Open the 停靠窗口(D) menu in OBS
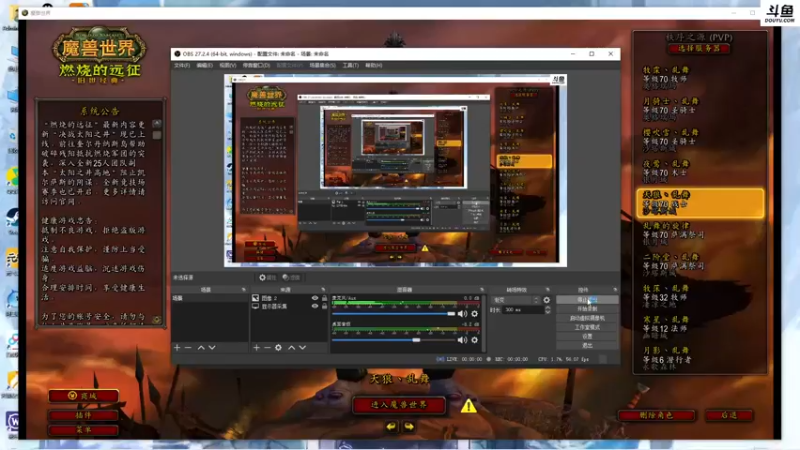800x450 pixels. pyautogui.click(x=256, y=65)
